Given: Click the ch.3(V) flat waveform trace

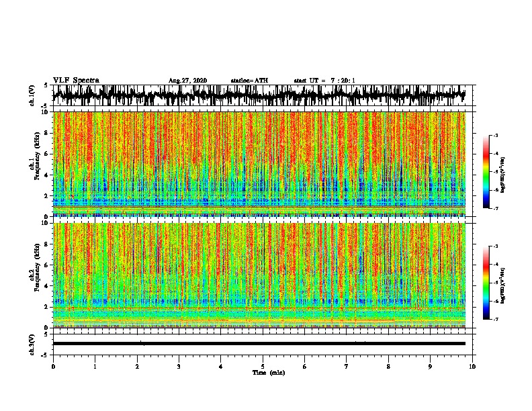Looking at the screenshot, I should coord(259,344).
